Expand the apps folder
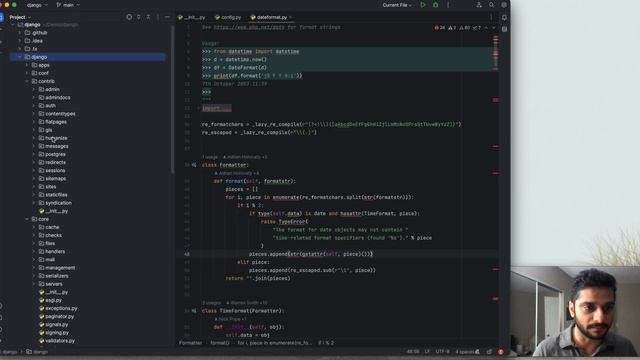Viewport: 640px width, 360px height. pyautogui.click(x=27, y=65)
